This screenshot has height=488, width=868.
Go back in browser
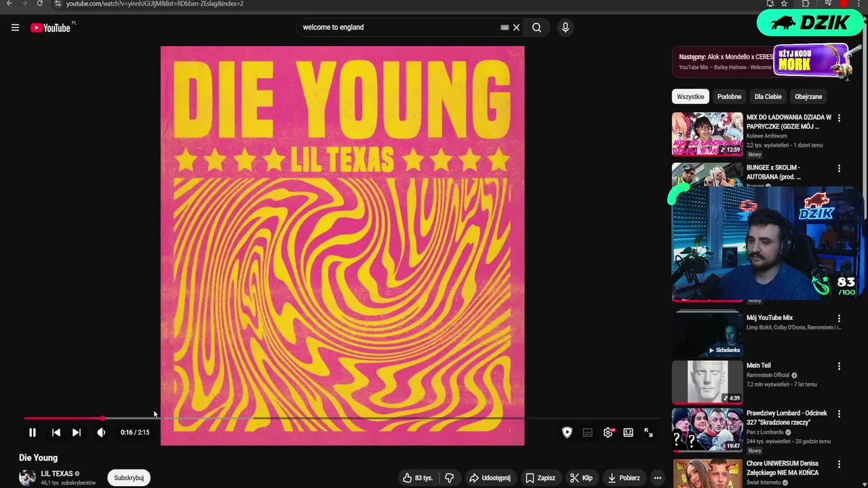[x=9, y=3]
